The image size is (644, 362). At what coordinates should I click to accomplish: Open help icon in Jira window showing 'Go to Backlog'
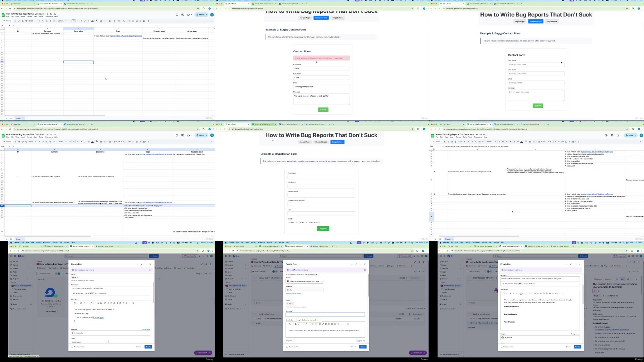(203, 256)
